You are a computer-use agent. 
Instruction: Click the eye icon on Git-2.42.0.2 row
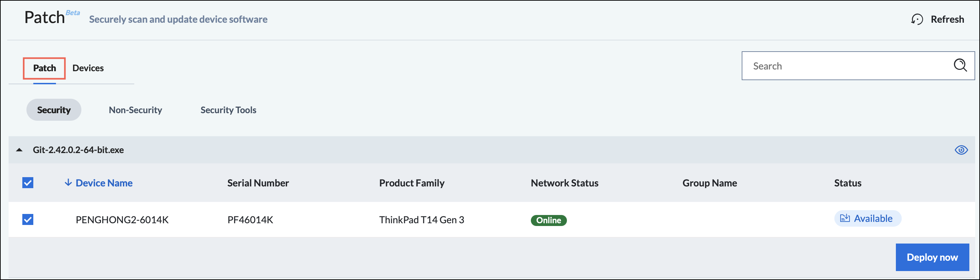coord(961,150)
